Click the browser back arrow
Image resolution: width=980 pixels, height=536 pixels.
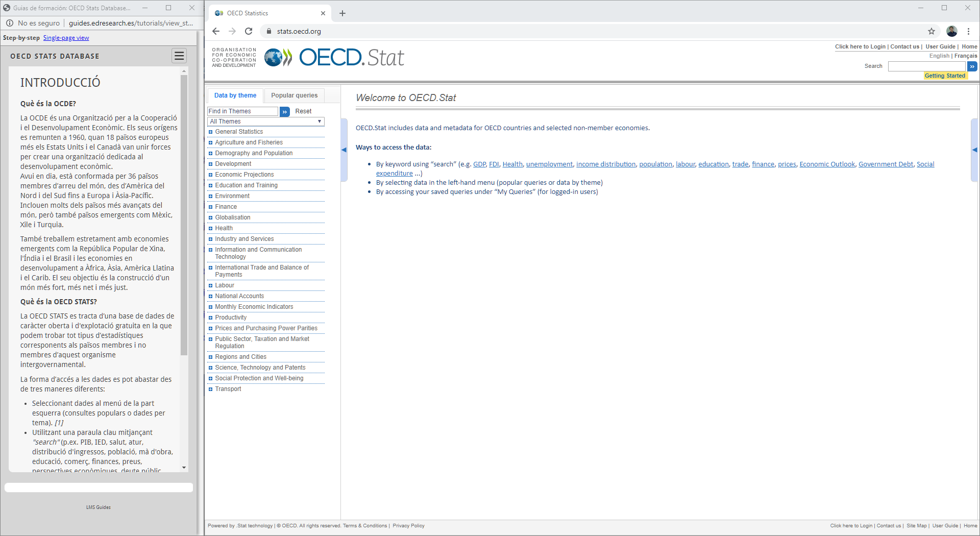(x=216, y=31)
